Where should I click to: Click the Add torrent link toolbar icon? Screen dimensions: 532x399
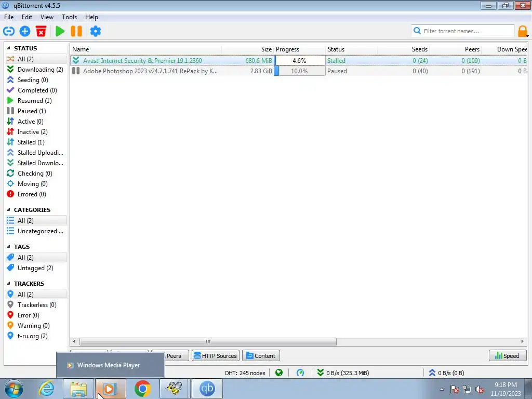[x=9, y=31]
